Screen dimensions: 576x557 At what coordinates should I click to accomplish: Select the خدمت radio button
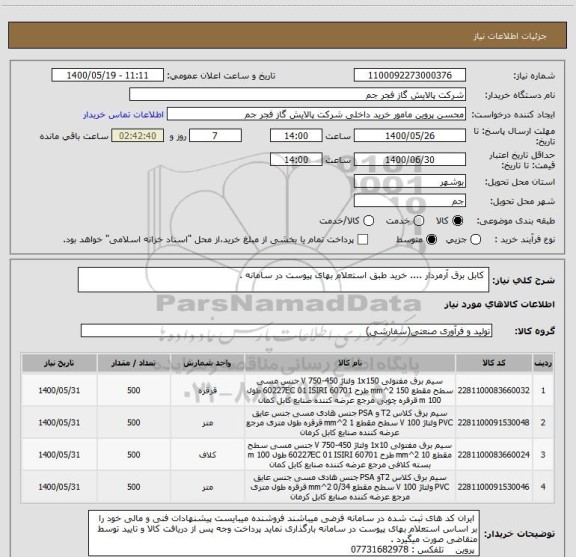coord(419,221)
